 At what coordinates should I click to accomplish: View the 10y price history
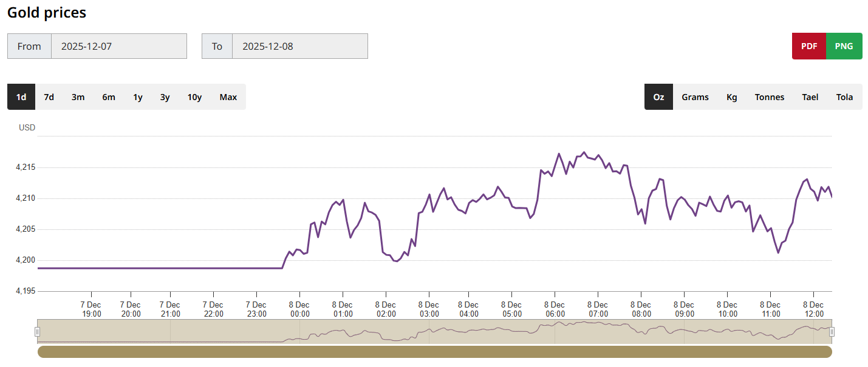194,97
